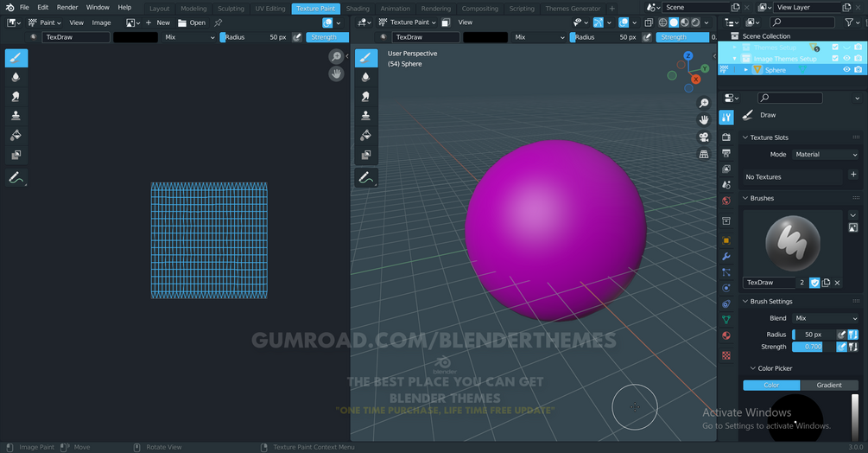Select the Color mode button in Color Picker
This screenshot has width=868, height=453.
[771, 385]
